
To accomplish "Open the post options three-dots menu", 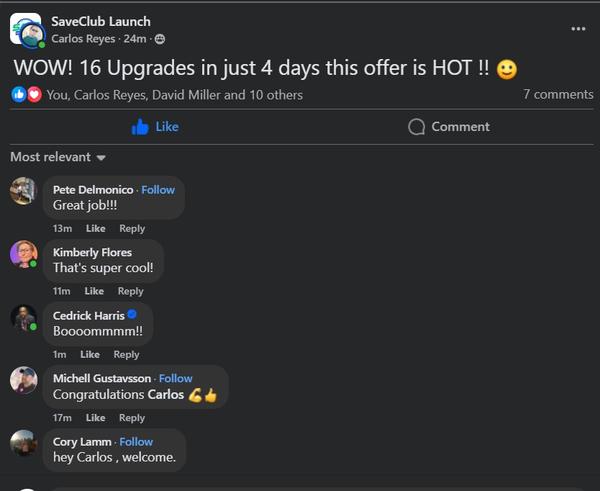I will [x=578, y=29].
